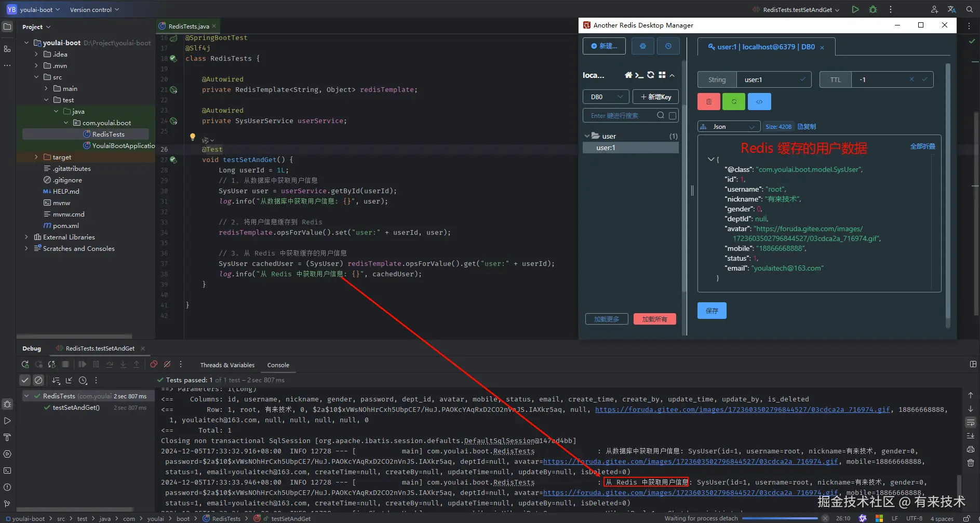Resume program in Debug toolbar
This screenshot has height=523, width=980.
point(83,365)
